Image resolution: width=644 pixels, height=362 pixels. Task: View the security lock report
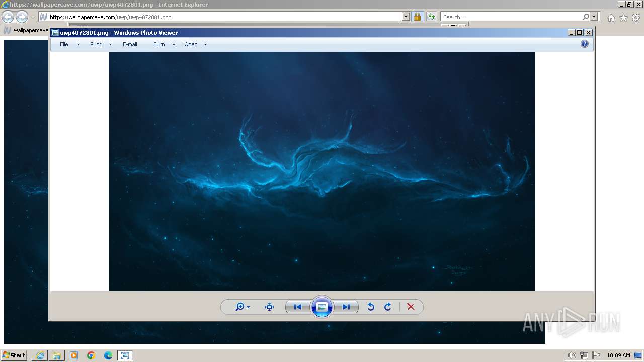tap(417, 17)
